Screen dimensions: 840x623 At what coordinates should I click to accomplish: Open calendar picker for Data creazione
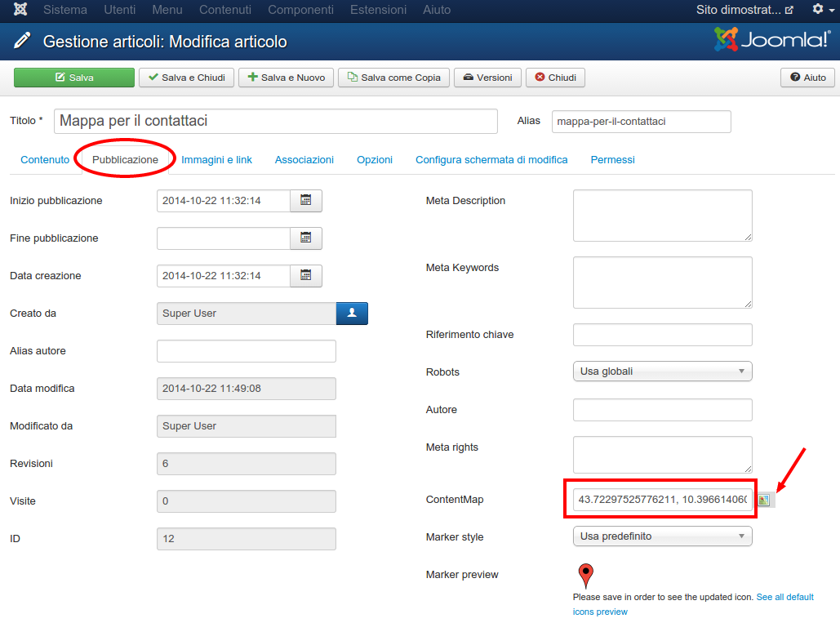point(306,276)
